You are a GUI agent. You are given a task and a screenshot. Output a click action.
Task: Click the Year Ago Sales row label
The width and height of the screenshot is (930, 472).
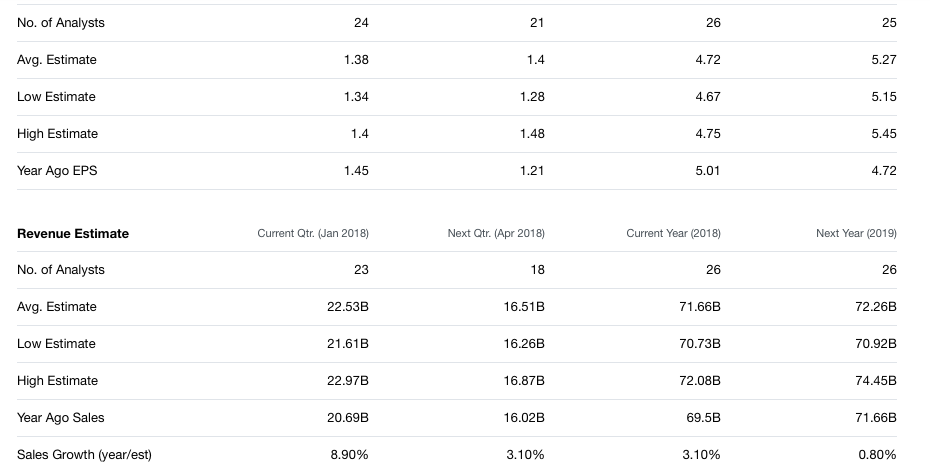tap(60, 417)
